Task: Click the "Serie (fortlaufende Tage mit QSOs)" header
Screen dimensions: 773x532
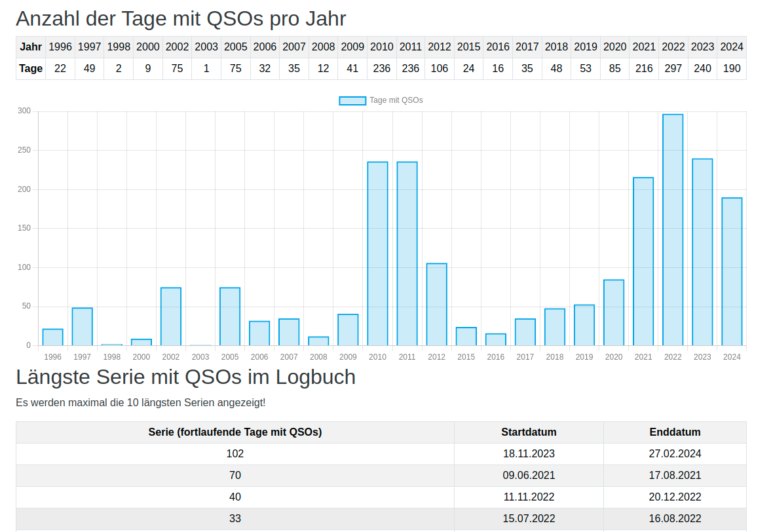Action: tap(235, 432)
